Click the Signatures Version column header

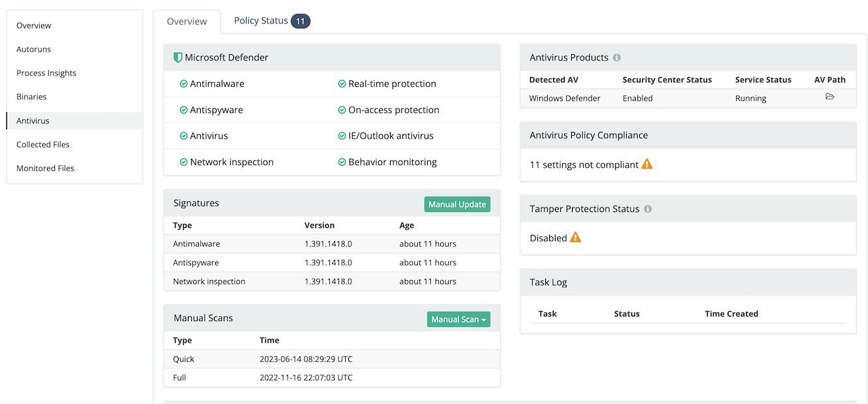pyautogui.click(x=320, y=225)
